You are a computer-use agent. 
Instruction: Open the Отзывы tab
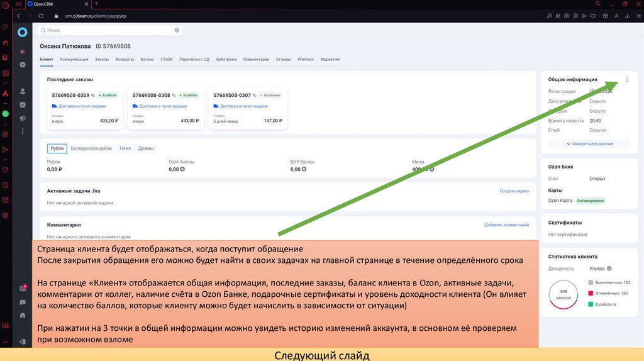coord(284,60)
